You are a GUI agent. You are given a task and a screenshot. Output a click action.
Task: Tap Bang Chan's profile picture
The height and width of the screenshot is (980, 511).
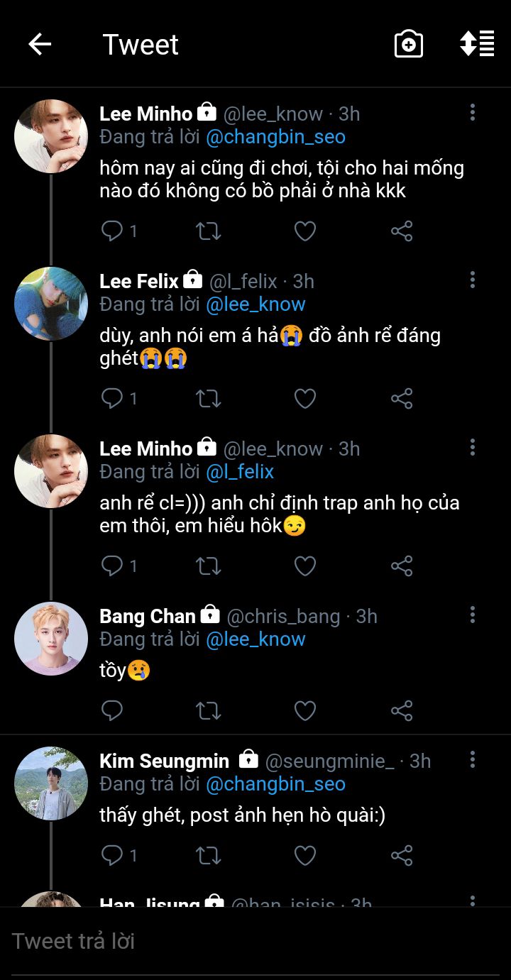point(51,639)
